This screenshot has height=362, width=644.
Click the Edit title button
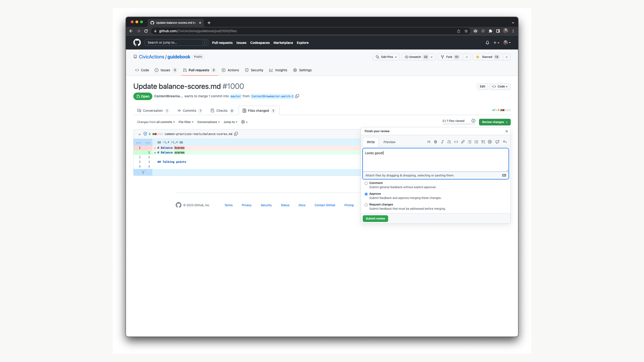click(482, 86)
